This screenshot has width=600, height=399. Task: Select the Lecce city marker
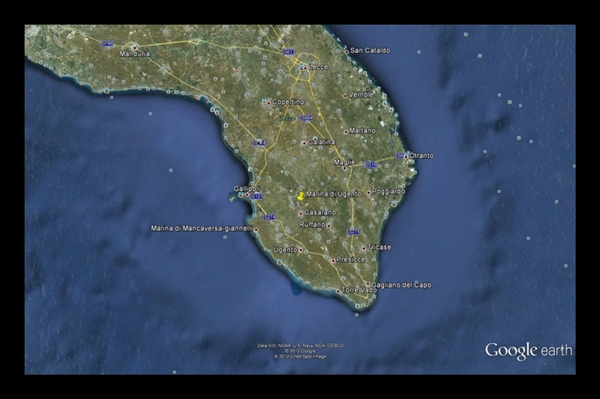[305, 68]
